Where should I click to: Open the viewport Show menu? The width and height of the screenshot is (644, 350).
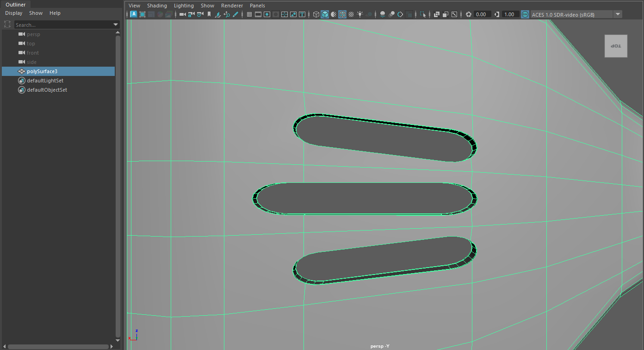point(207,6)
